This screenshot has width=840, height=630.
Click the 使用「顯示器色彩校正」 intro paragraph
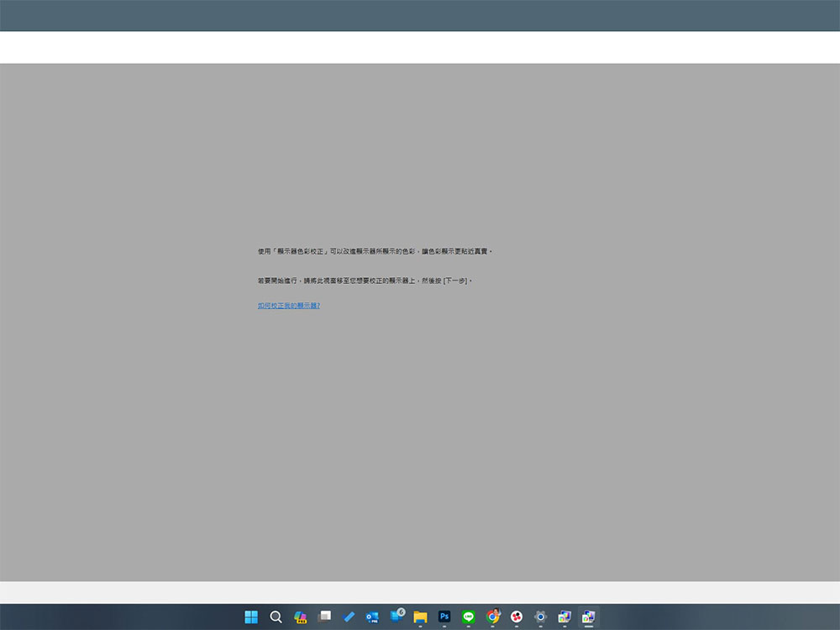[375, 251]
